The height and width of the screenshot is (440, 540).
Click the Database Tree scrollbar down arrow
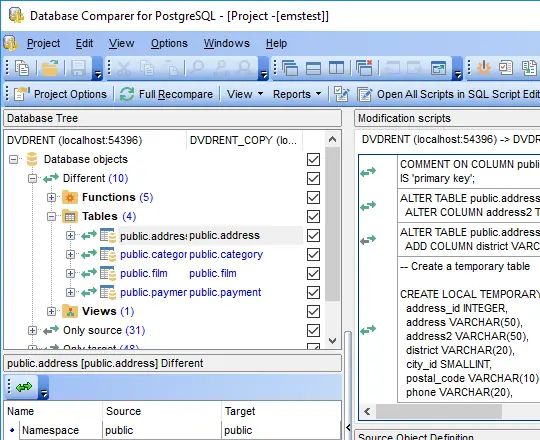click(x=332, y=341)
